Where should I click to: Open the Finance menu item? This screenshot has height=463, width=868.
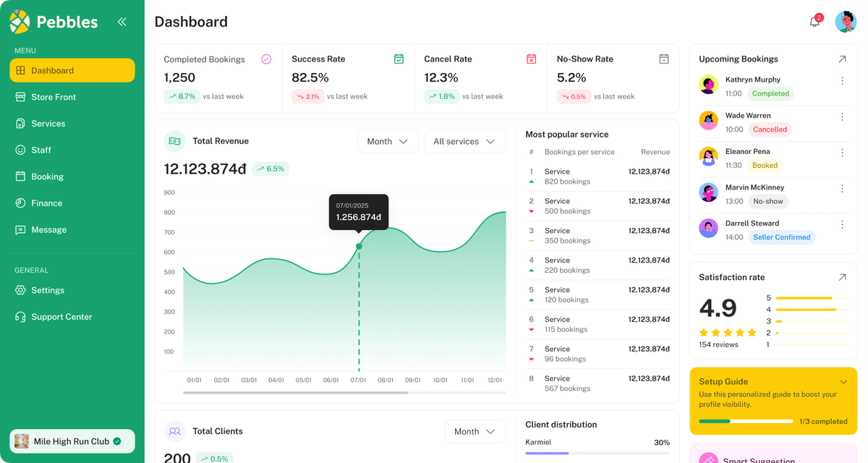point(47,203)
